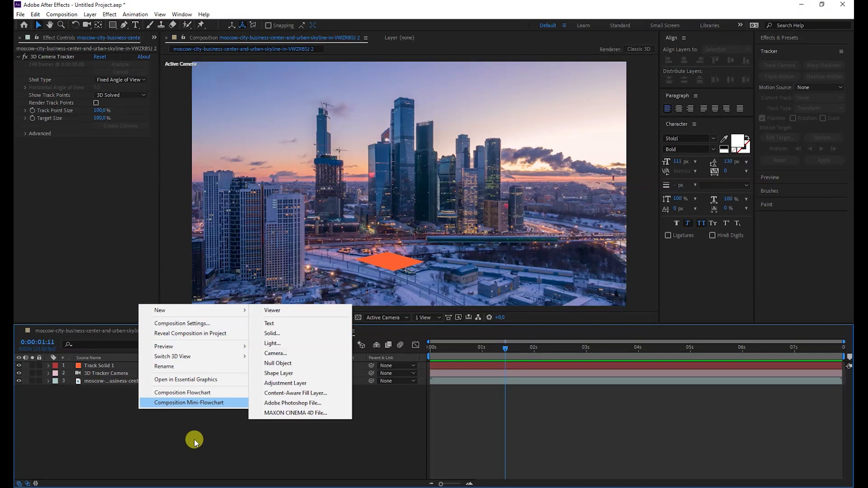Open the Show Track Points dropdown
868x488 pixels.
point(121,95)
